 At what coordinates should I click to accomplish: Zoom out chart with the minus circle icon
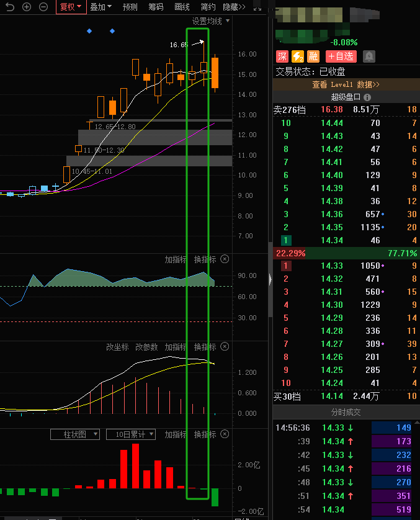pos(43,7)
